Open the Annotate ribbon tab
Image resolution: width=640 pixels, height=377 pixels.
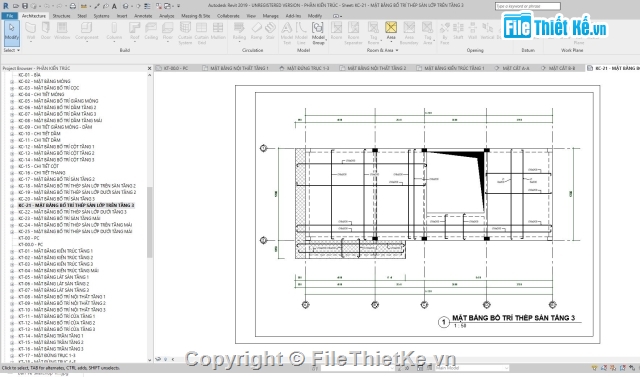click(x=143, y=16)
